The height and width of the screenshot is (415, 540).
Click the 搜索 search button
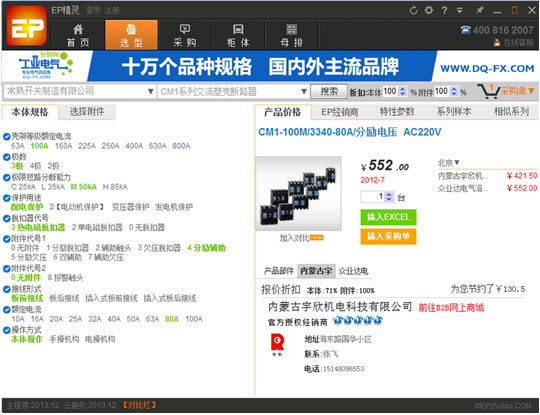click(329, 91)
